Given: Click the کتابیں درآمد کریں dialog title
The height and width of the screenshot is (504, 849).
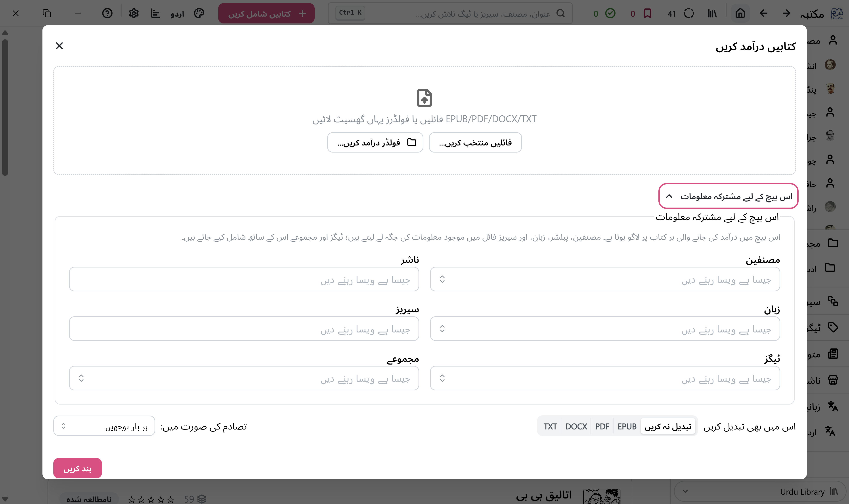Looking at the screenshot, I should coord(756,46).
